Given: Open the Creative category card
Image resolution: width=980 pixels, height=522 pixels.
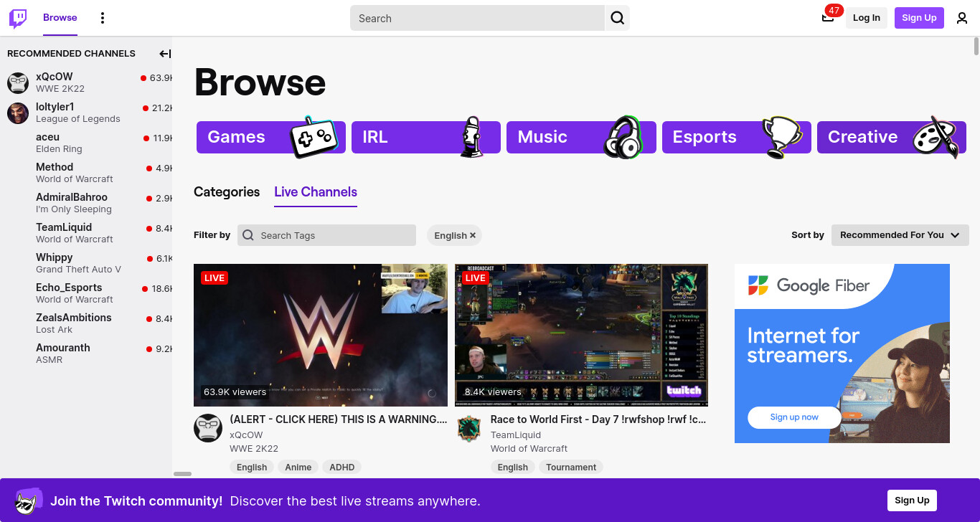Looking at the screenshot, I should coord(892,137).
